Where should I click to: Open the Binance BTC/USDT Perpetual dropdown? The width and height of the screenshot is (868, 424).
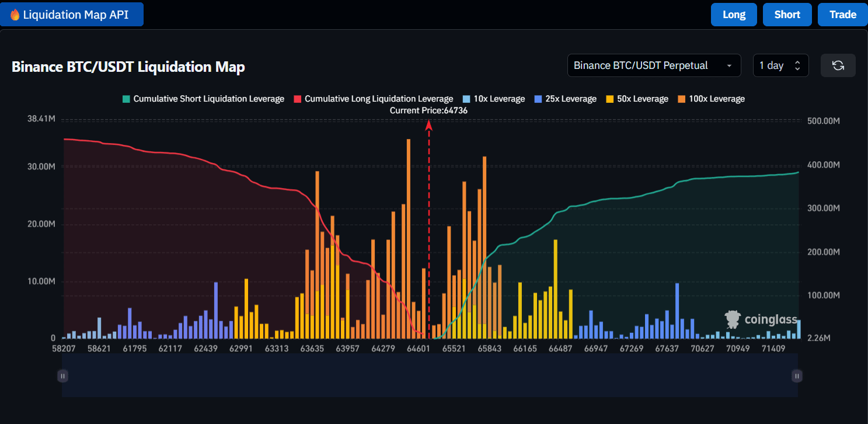654,65
